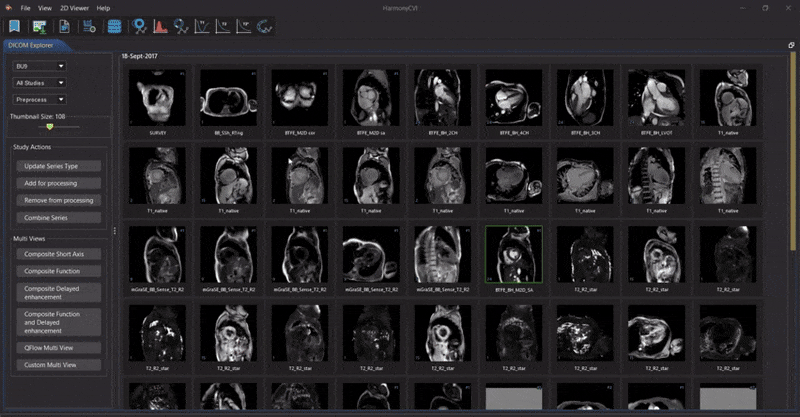
Task: Click the blue bookmark toolbar icon
Action: 14,27
